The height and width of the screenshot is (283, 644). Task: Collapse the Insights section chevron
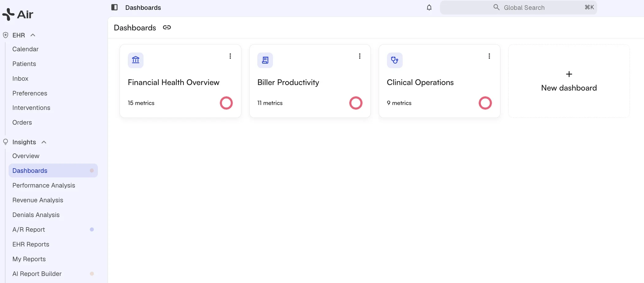coord(44,142)
